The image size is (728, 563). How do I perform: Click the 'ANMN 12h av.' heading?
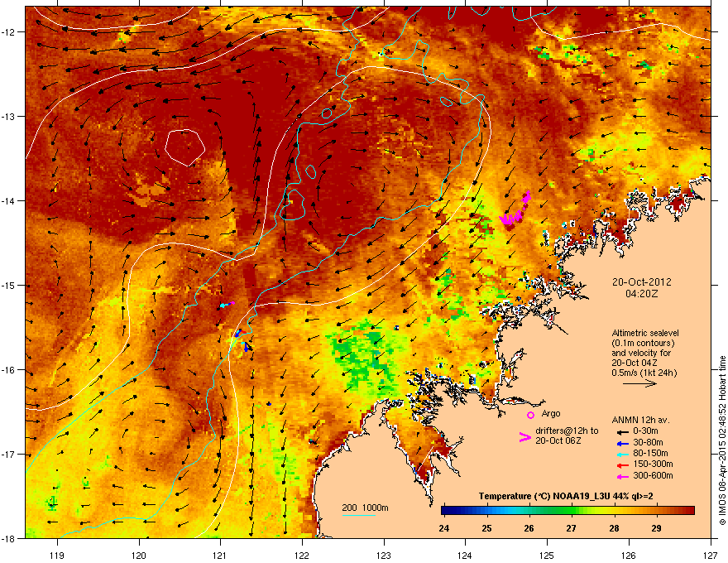coord(640,421)
